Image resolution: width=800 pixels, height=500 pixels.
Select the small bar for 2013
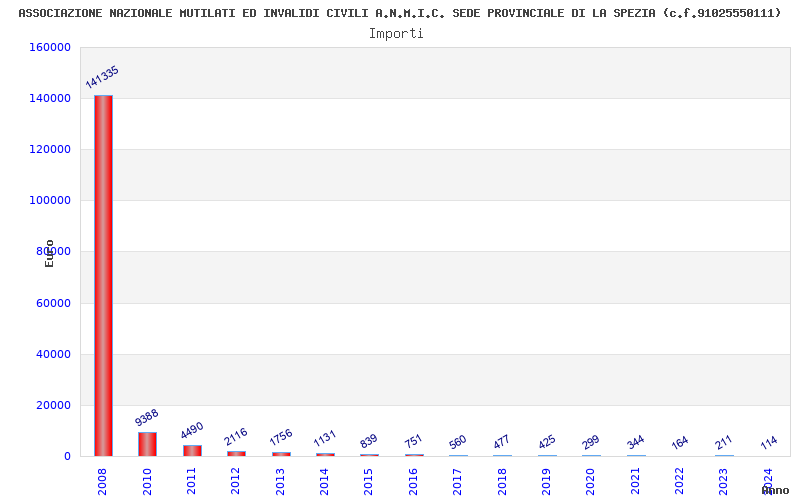pos(281,454)
